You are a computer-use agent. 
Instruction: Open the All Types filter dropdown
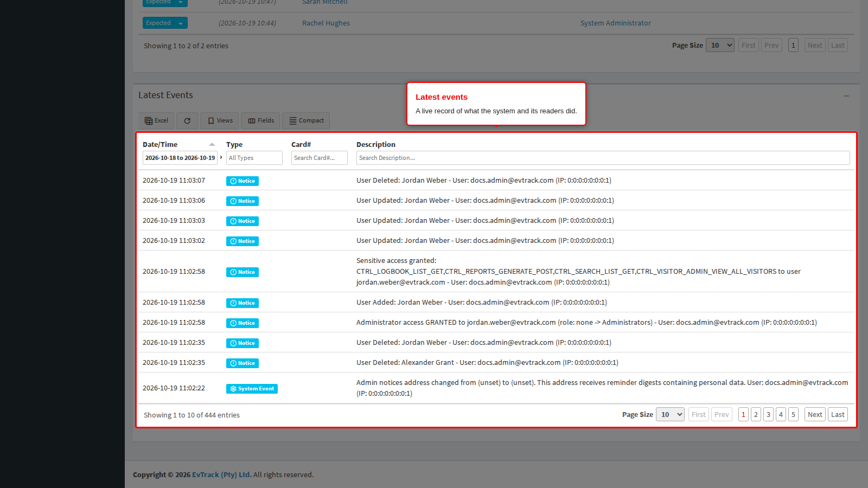pyautogui.click(x=254, y=158)
